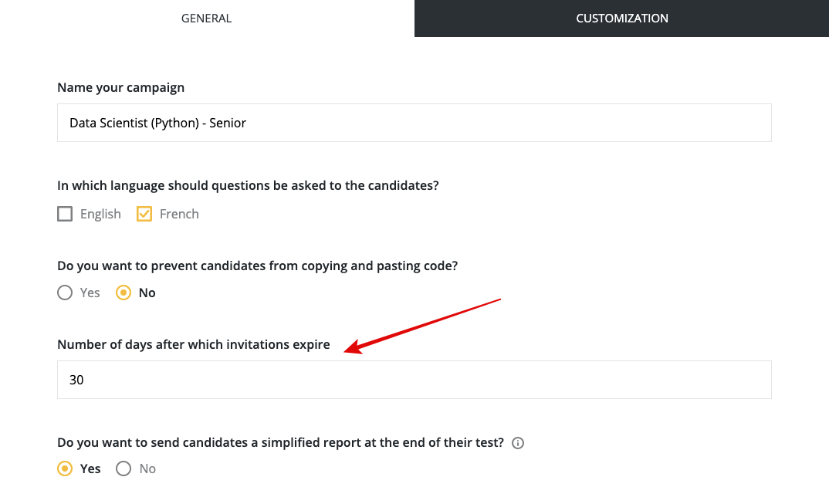Screen dimensions: 829x504
Task: Click the copying and pasting code question text
Action: [x=258, y=266]
